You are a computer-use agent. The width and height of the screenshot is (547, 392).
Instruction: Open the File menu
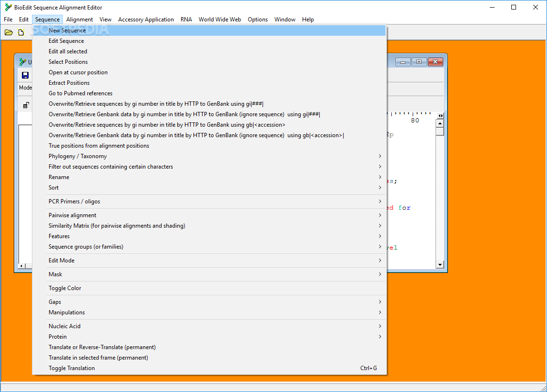coord(8,20)
